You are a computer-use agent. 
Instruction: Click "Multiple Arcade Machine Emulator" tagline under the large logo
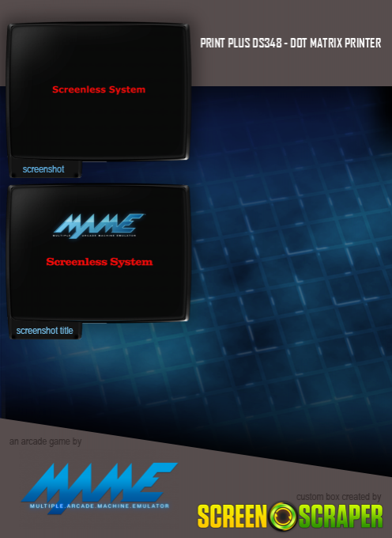coord(100,506)
